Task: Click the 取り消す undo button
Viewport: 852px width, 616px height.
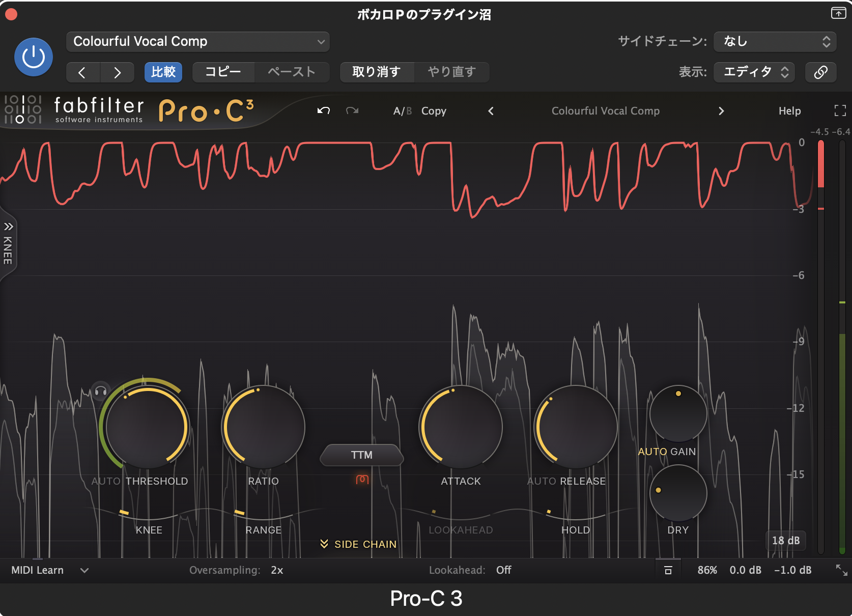Action: pos(377,72)
